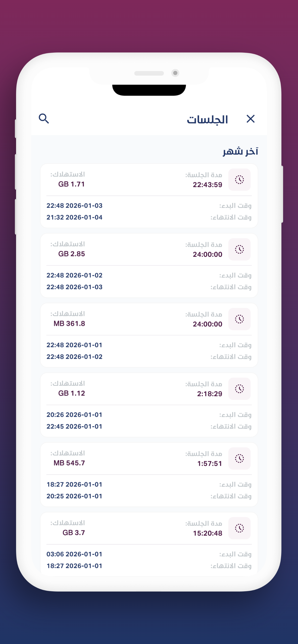Tap the GB 3.7 consumption value
This screenshot has width=298, height=644.
74,533
